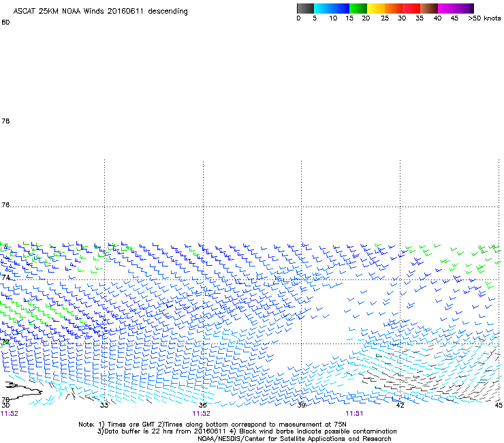Image resolution: width=504 pixels, height=443 pixels.
Task: Click the '10' legend scale number
Action: (333, 18)
